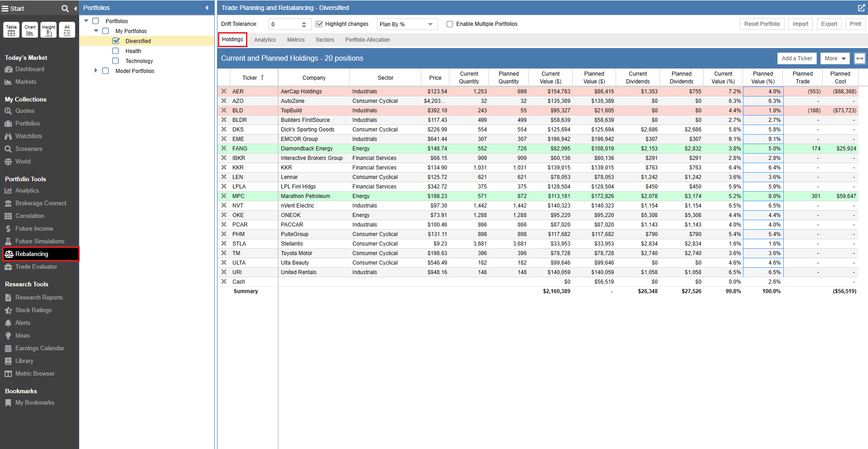The height and width of the screenshot is (449, 868).
Task: Increase Drift Tolerance with stepper arrow
Action: tap(304, 22)
